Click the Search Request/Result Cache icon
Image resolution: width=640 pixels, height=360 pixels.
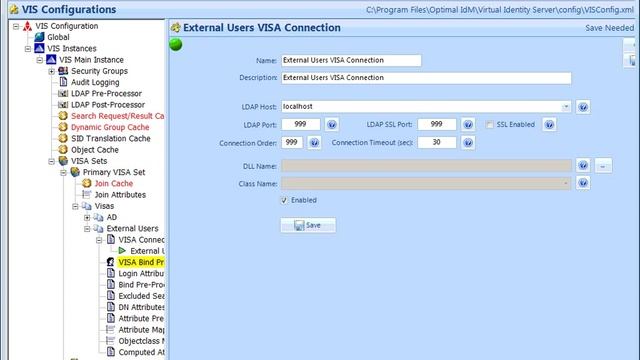point(63,116)
